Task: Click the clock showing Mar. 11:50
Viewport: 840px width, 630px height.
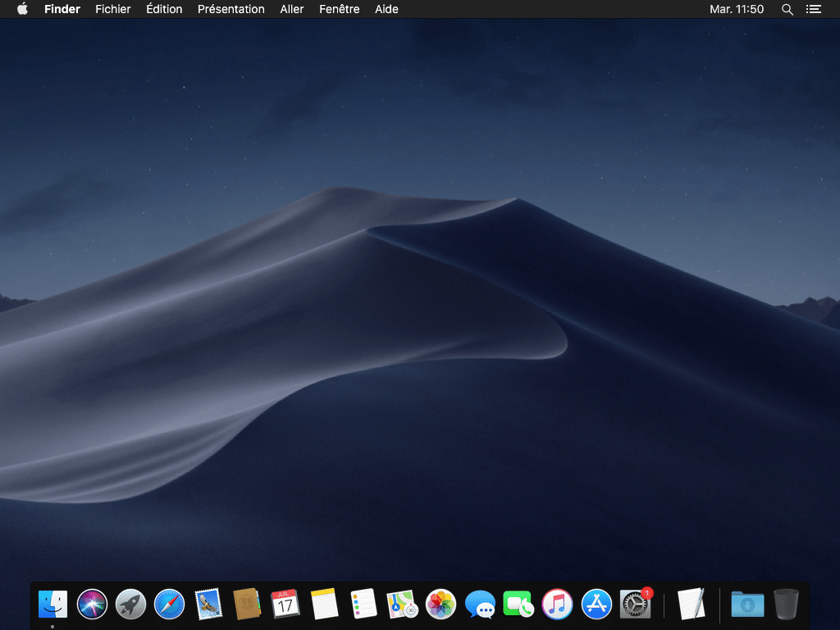Action: click(x=737, y=9)
